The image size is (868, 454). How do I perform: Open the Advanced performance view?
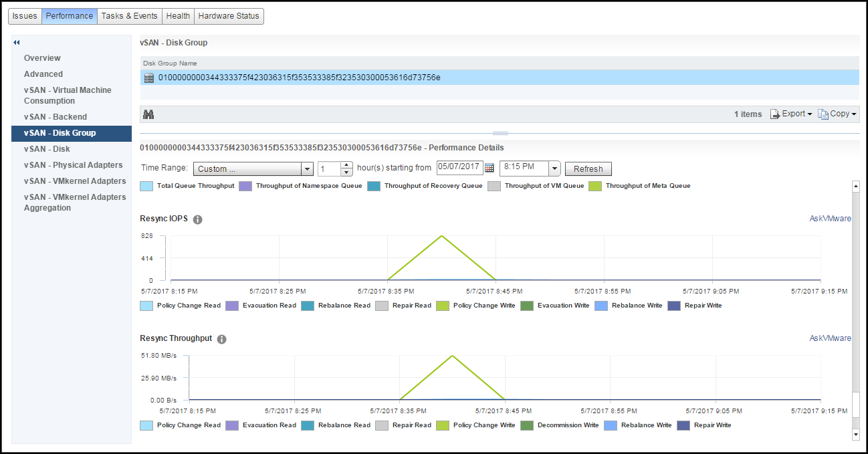pos(43,74)
